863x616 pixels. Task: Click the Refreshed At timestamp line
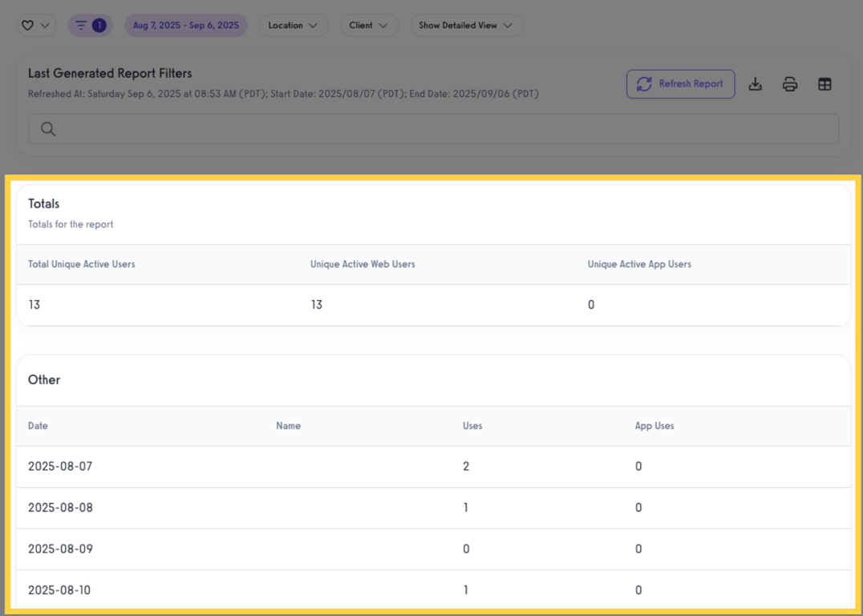click(x=283, y=94)
